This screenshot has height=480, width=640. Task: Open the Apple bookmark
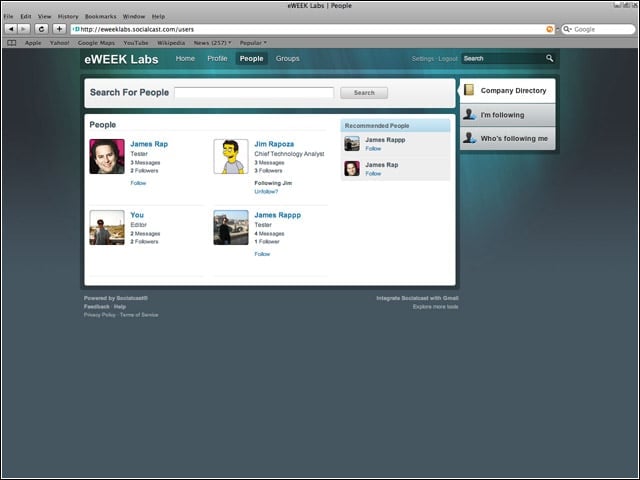click(33, 43)
